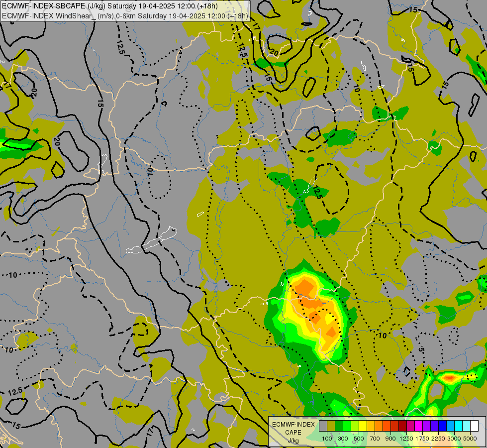487x448 pixels.
Task: Click the '2250' legend value
Action: (x=438, y=439)
